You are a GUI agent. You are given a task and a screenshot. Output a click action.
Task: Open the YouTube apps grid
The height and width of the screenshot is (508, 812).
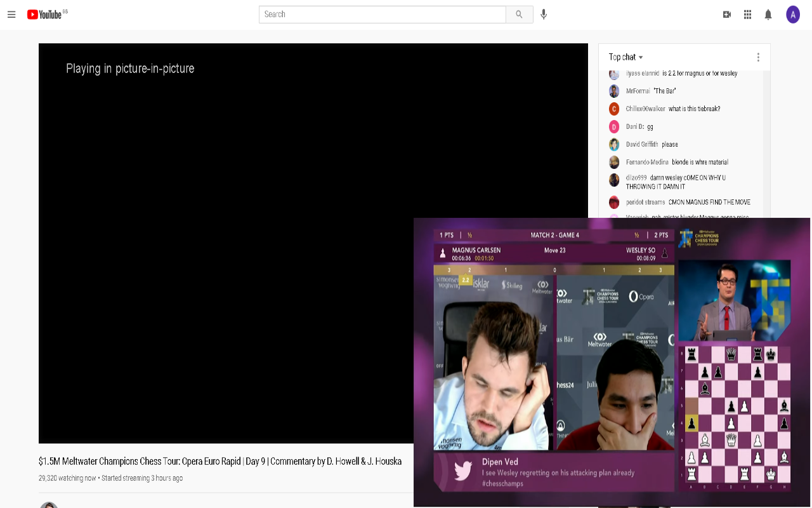pos(747,14)
